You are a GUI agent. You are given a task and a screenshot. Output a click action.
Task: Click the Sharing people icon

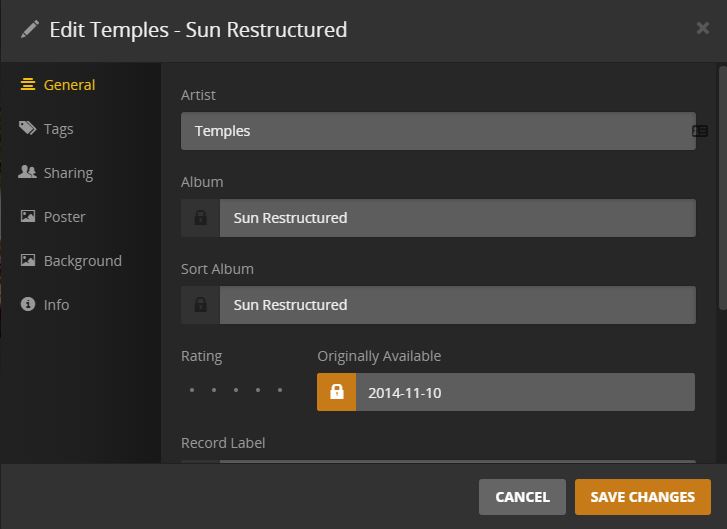pyautogui.click(x=28, y=173)
